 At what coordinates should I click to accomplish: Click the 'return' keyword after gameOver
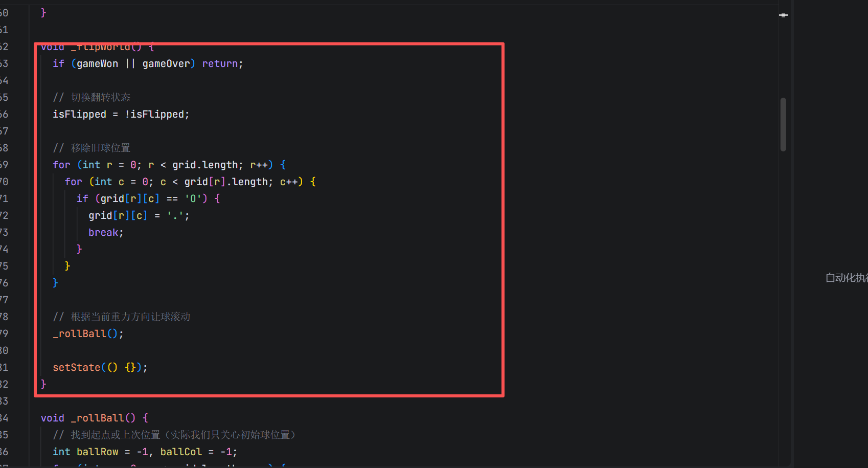(220, 63)
